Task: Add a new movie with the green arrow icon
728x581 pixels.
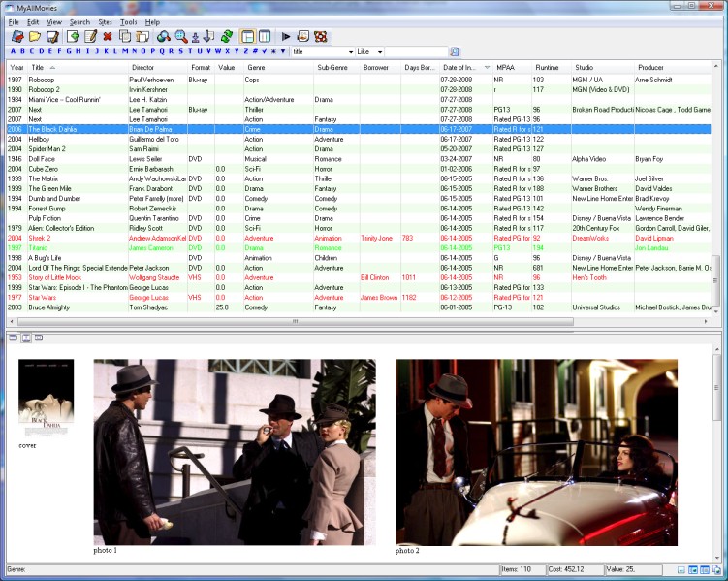Action: (73, 36)
